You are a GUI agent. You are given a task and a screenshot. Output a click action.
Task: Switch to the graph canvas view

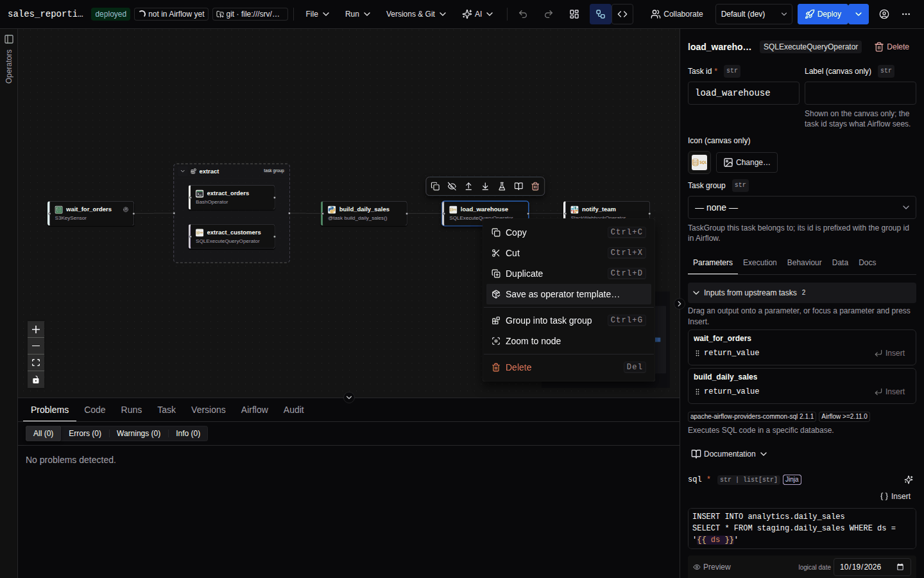pyautogui.click(x=601, y=14)
